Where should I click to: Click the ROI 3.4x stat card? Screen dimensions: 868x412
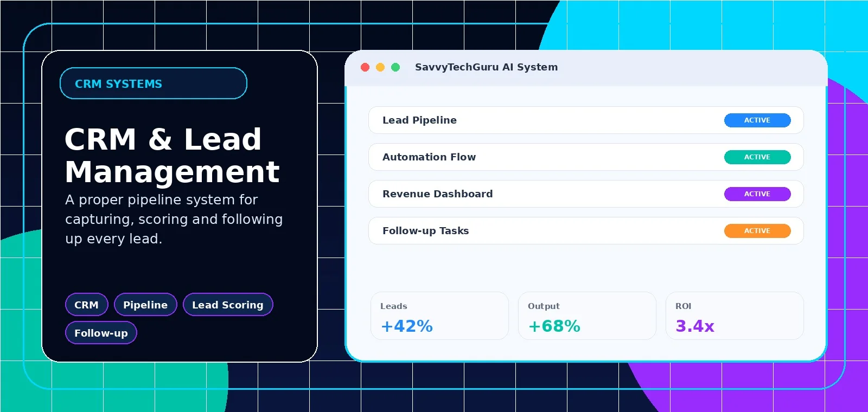coord(735,316)
